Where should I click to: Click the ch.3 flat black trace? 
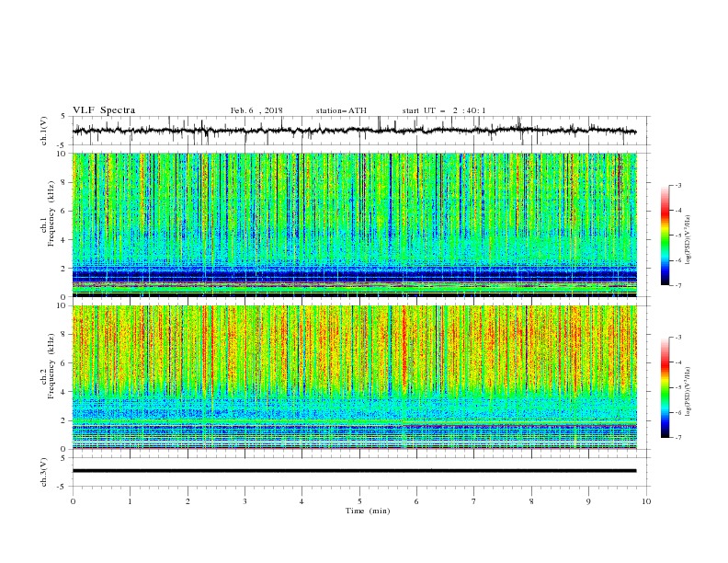tap(354, 471)
